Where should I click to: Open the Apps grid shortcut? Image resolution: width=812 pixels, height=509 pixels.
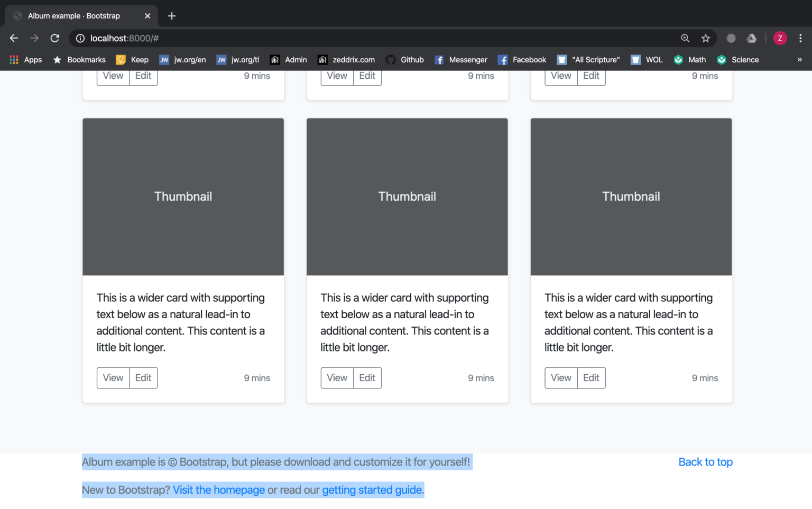click(x=25, y=60)
